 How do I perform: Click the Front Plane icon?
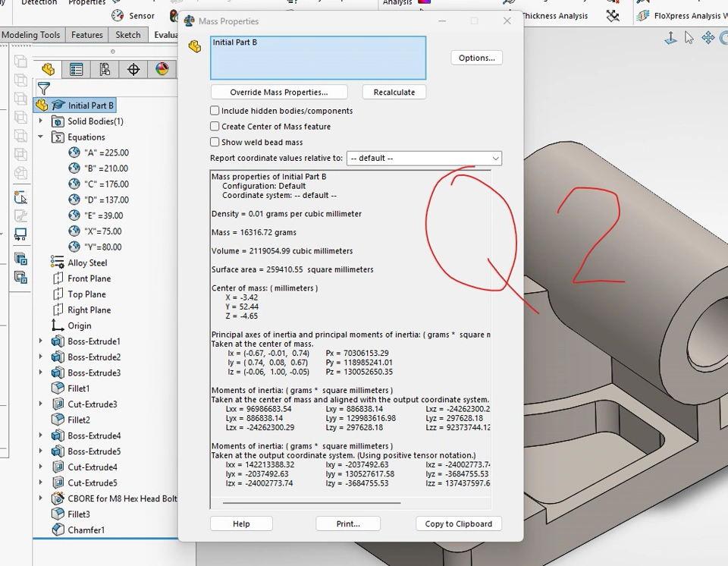pos(58,278)
